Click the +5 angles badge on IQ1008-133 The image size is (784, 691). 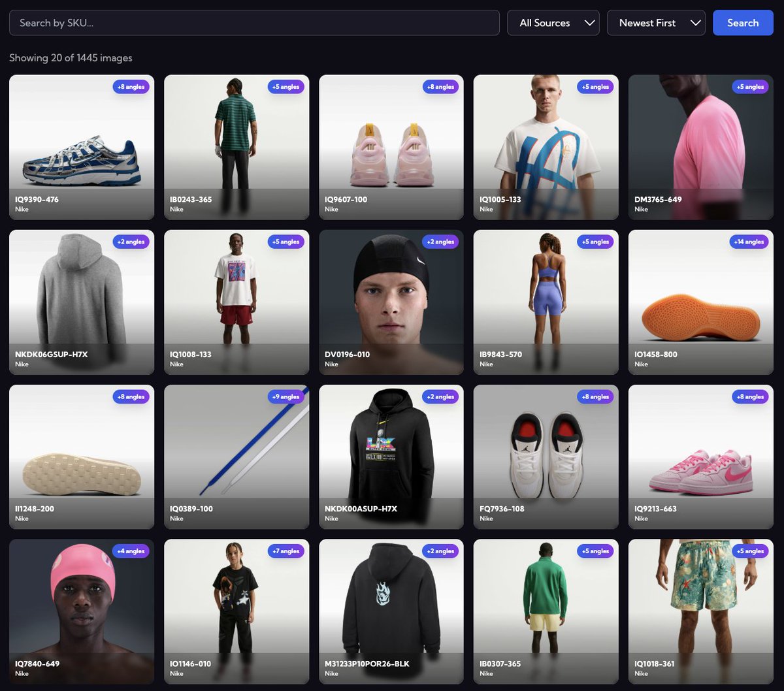click(x=286, y=242)
